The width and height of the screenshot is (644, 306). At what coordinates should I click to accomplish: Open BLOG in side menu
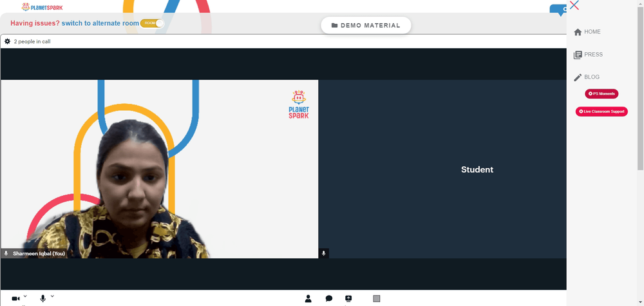(587, 77)
